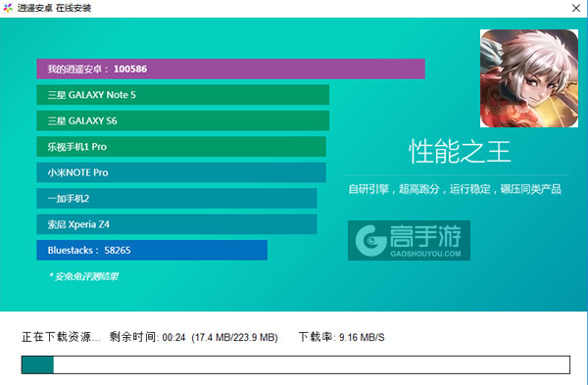Viewport: 588px width, 385px height.
Task: Click the 小米NOTE Pro benchmark bar
Action: (x=181, y=172)
